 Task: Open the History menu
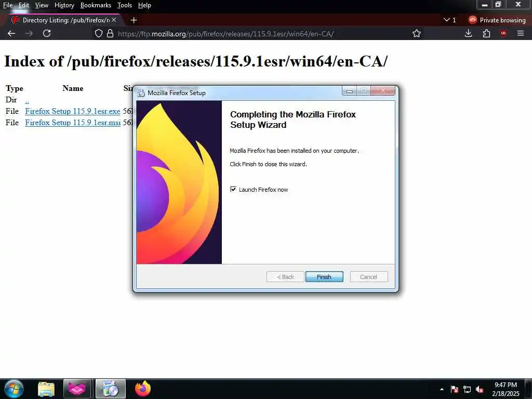[64, 5]
